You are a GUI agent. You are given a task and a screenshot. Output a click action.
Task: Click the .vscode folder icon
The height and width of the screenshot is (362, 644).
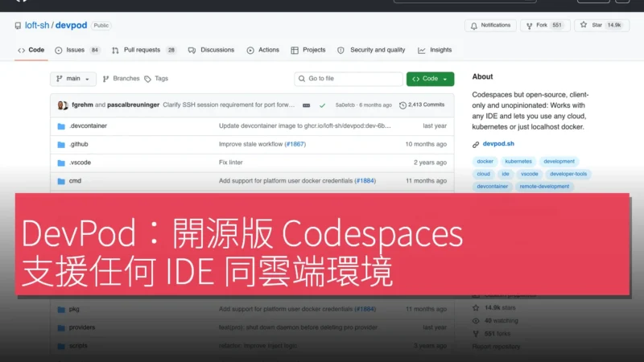(x=61, y=163)
